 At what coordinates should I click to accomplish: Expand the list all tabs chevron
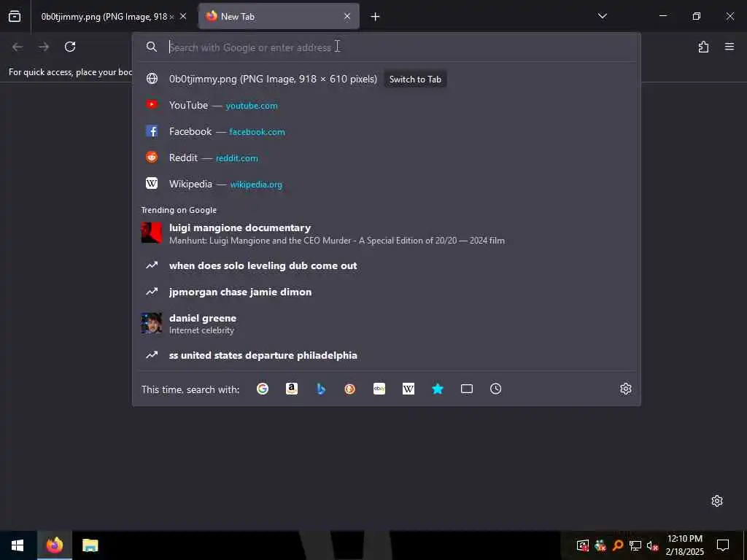click(x=602, y=16)
